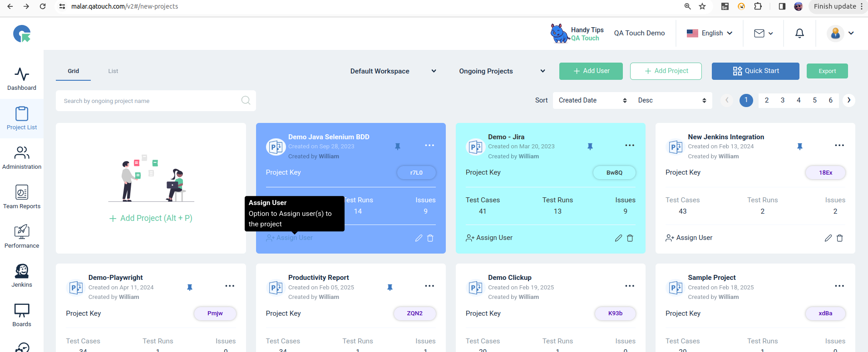Open the Performance section
This screenshot has height=352, width=868.
22,237
